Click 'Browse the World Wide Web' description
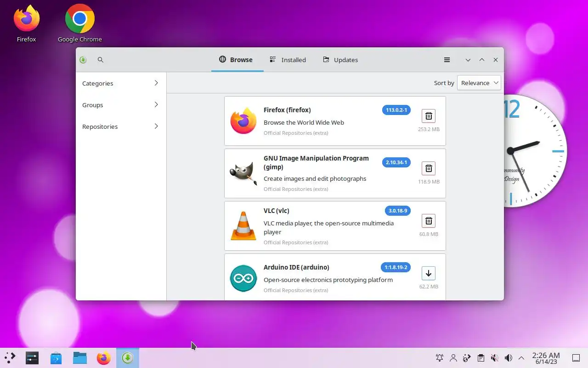Screen dimensions: 588x368 pos(304,122)
